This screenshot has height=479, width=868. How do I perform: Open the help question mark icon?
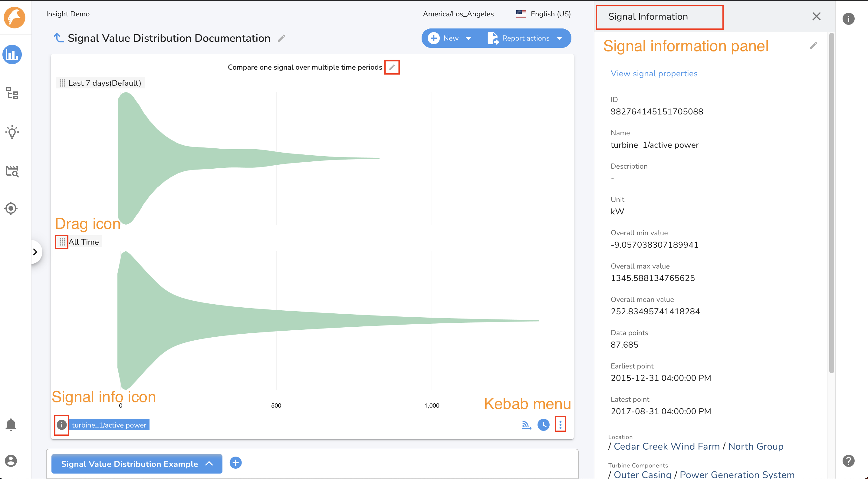(848, 461)
